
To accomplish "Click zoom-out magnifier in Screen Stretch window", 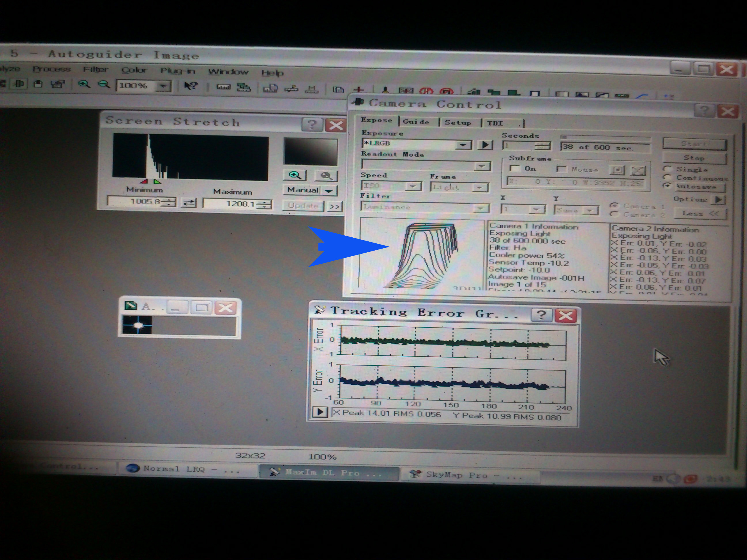I will pos(326,175).
